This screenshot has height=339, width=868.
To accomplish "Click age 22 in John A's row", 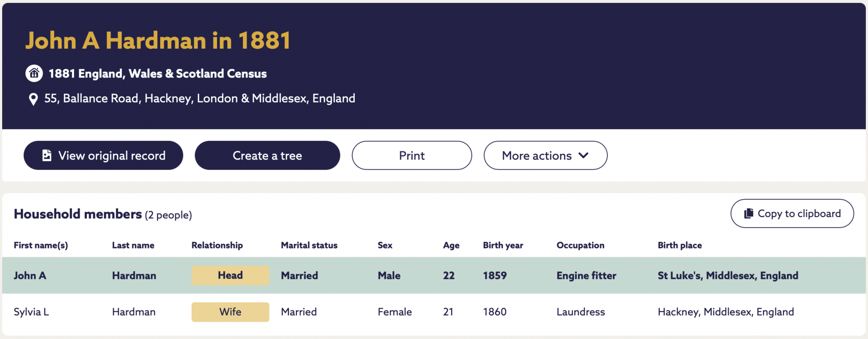I will [x=449, y=276].
